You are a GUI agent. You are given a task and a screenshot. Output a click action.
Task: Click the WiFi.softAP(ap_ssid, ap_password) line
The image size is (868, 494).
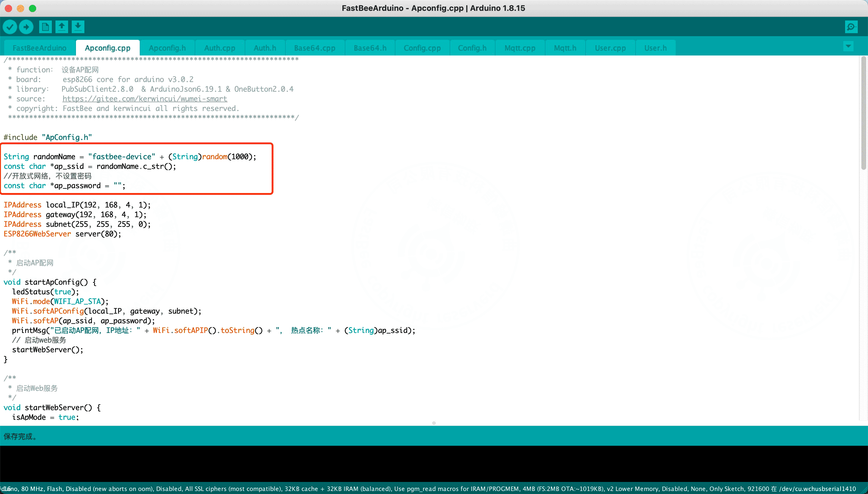[83, 321]
